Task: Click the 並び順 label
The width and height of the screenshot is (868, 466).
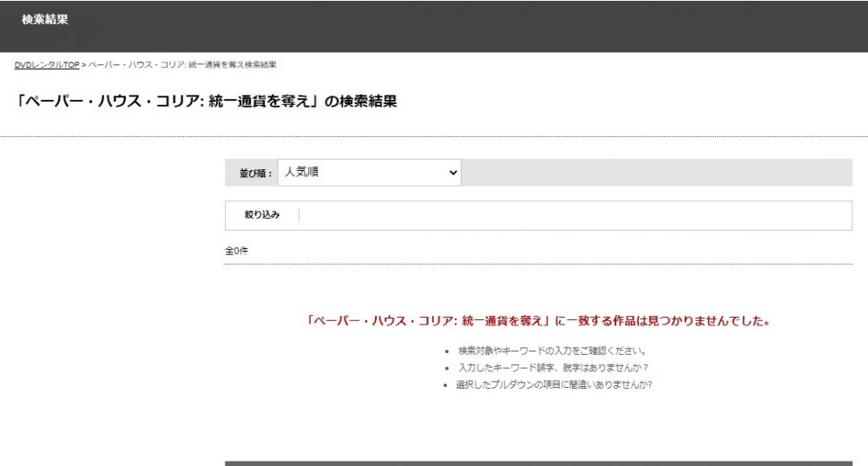Action: (x=256, y=174)
